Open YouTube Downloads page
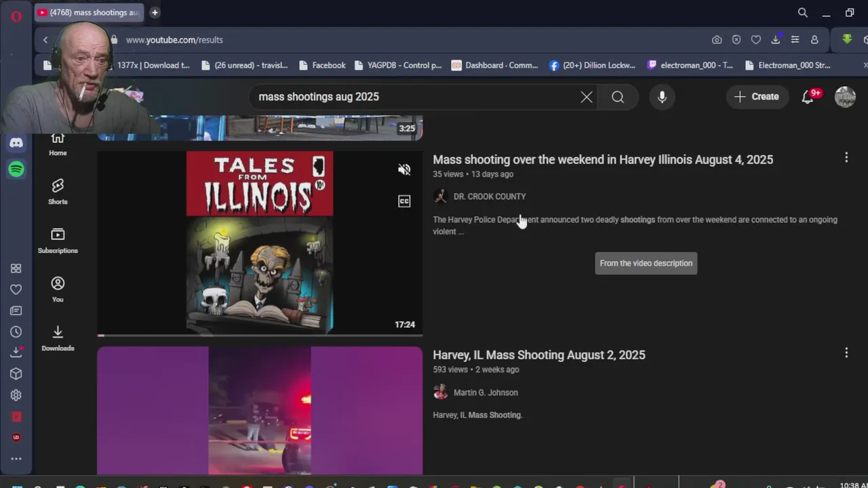Screen dimensions: 868x488 (58, 338)
